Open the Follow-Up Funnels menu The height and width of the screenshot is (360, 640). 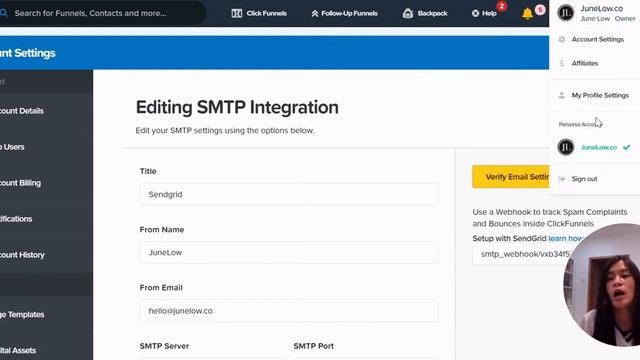tap(344, 13)
